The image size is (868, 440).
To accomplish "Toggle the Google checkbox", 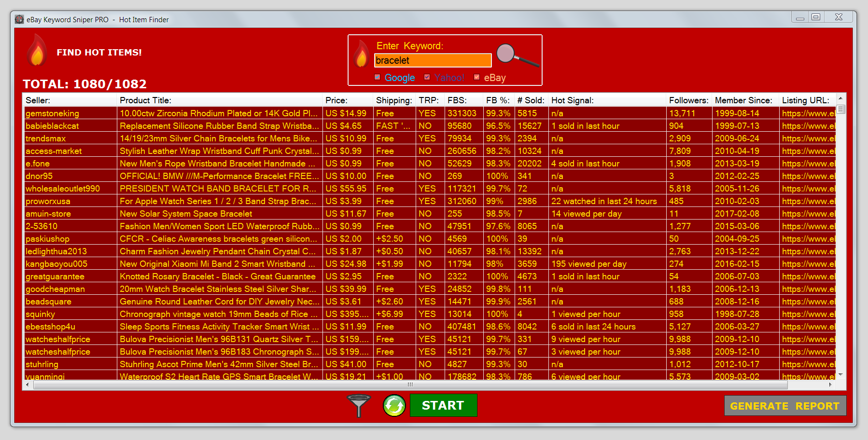I will tap(378, 77).
